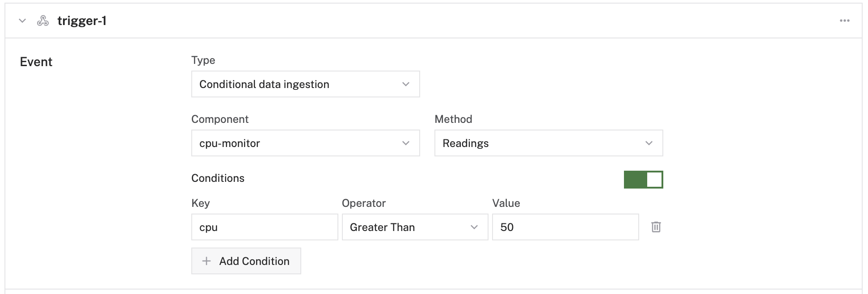Open the Readings Method dropdown

(x=548, y=143)
